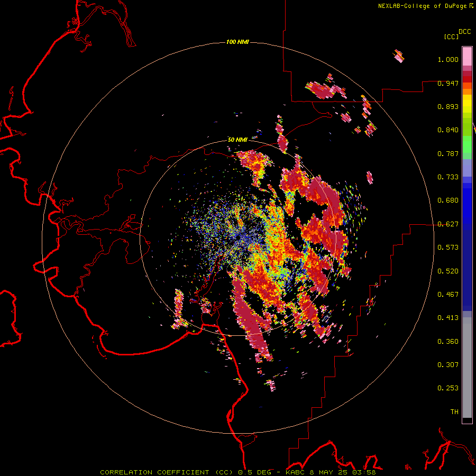Click the [CC] units label
The height and width of the screenshot is (476, 476).
[x=451, y=36]
